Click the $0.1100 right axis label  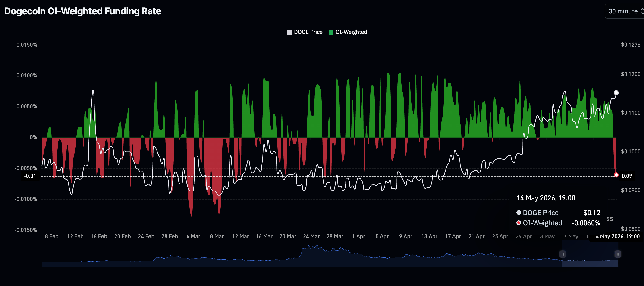point(631,113)
